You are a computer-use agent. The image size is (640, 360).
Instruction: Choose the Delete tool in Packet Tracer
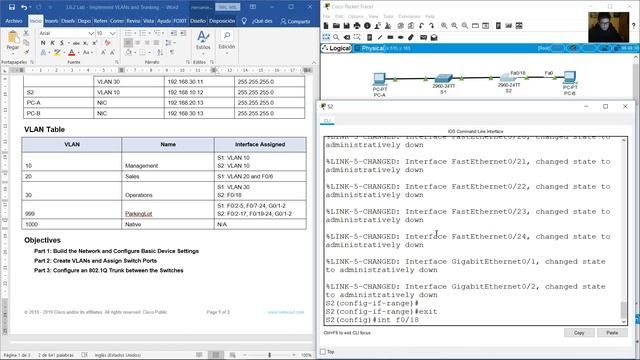click(x=347, y=37)
